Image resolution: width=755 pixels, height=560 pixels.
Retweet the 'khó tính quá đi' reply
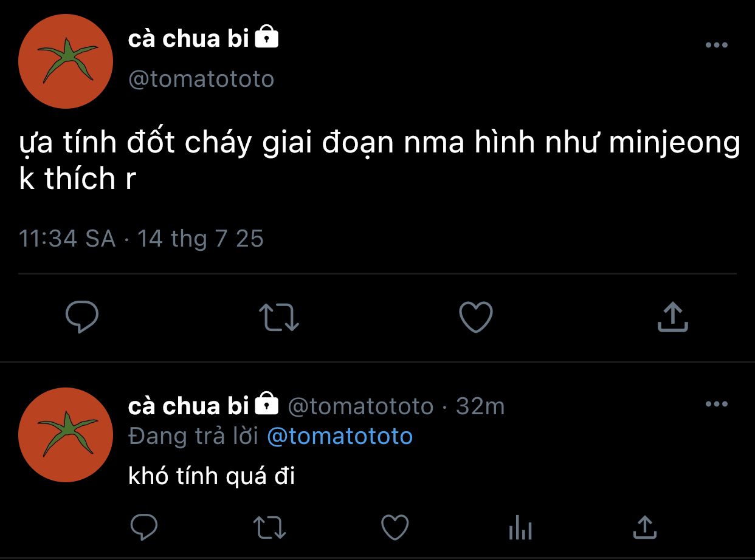click(x=269, y=527)
